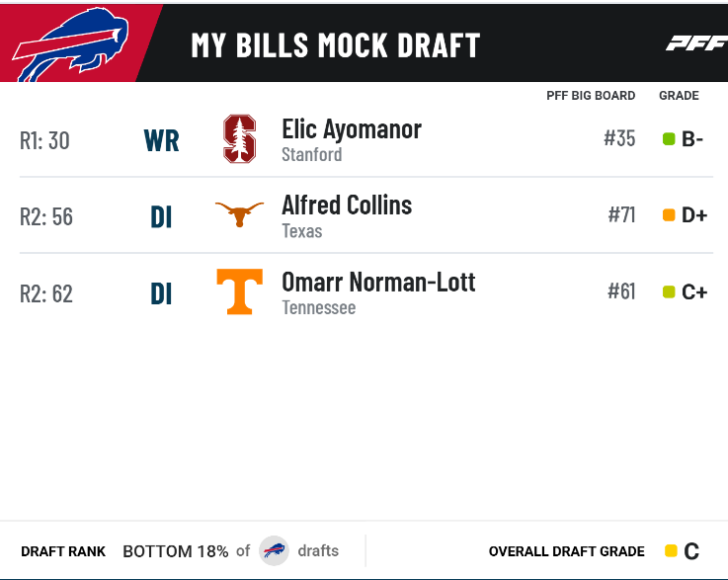Click the Buffalo Bills logo in header
Screen dimensions: 728x580
click(70, 44)
